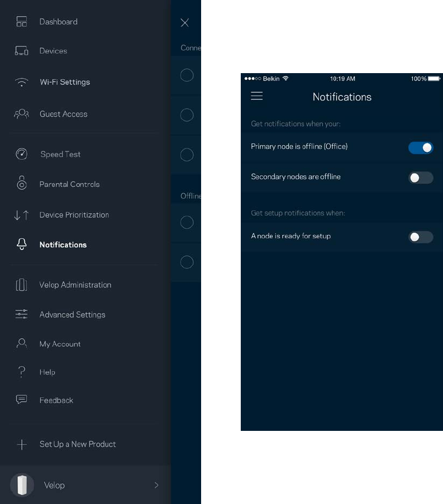Screen dimensions: 443x504
Task: Click the Advanced Settings sliders icon
Action: pos(22,314)
